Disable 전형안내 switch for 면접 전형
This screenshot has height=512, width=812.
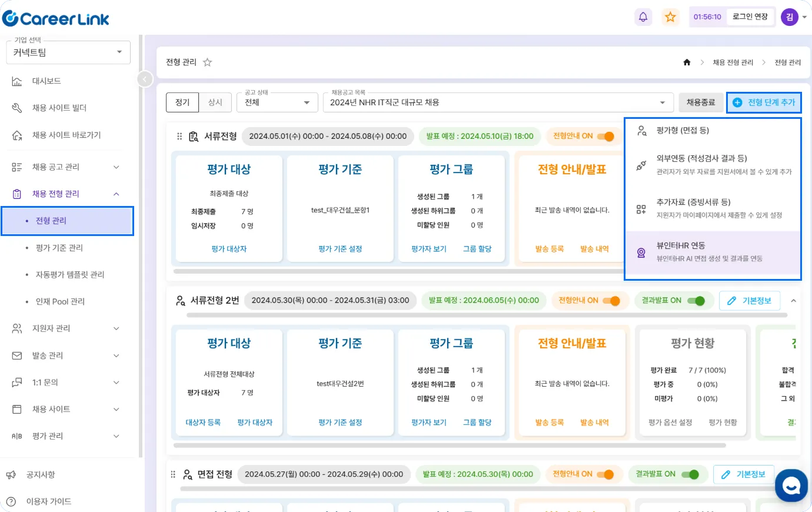click(605, 474)
